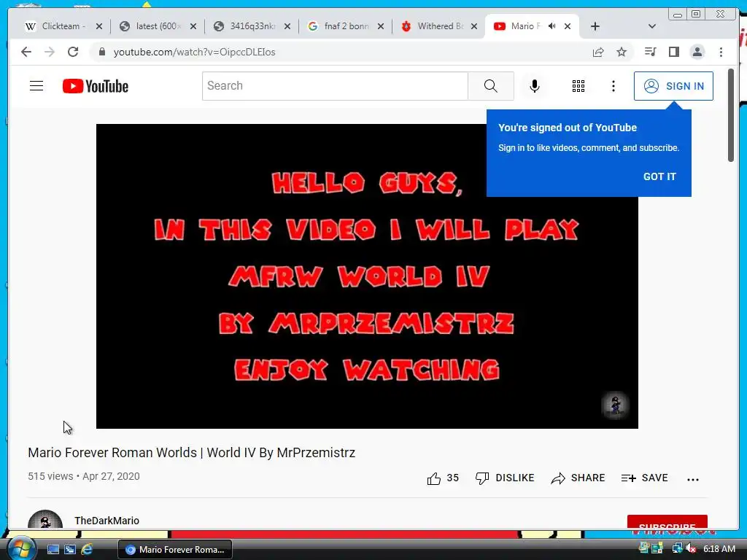The height and width of the screenshot is (560, 747).
Task: Like the video with thumbs up
Action: 433,478
